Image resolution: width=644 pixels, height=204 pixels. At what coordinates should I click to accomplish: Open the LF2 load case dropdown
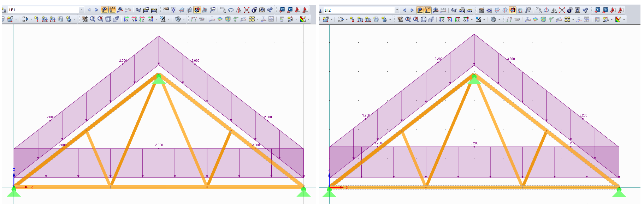coord(397,10)
